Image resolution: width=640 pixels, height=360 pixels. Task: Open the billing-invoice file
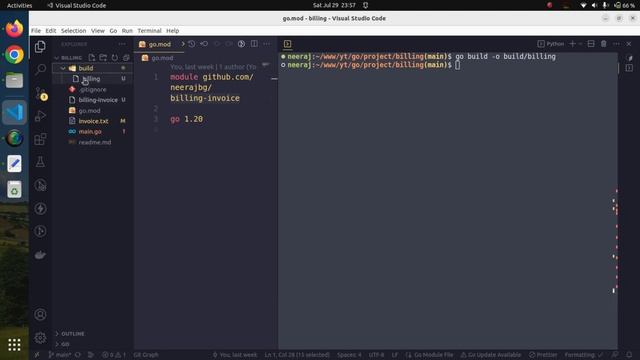coord(92,100)
